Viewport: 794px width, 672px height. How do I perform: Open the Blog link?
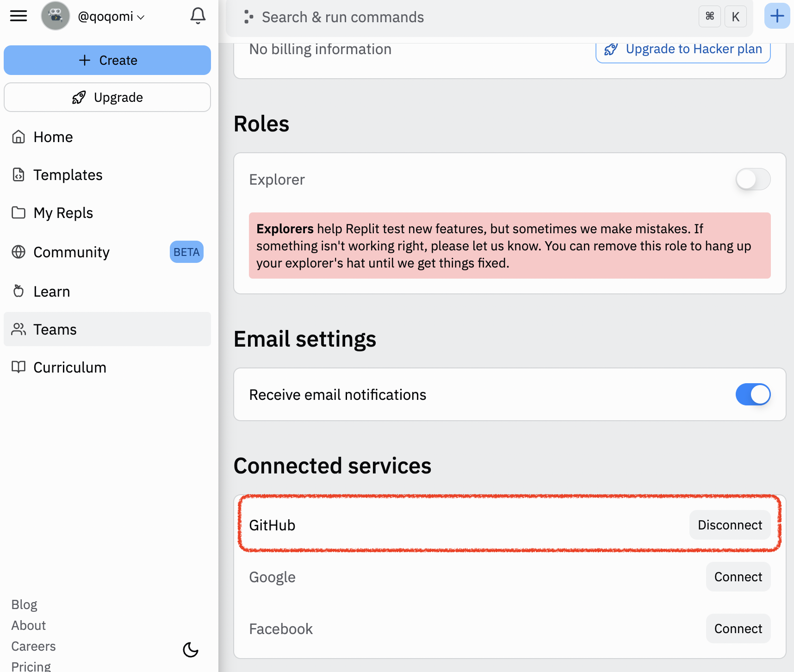tap(24, 604)
